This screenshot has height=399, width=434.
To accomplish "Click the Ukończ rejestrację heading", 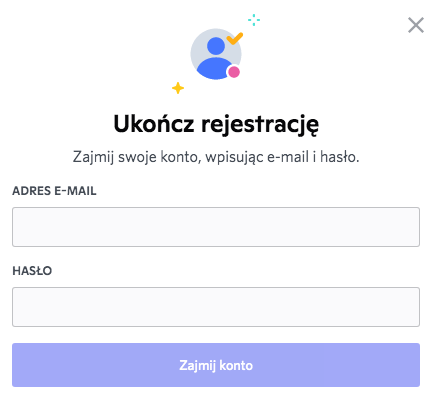I will pyautogui.click(x=216, y=125).
